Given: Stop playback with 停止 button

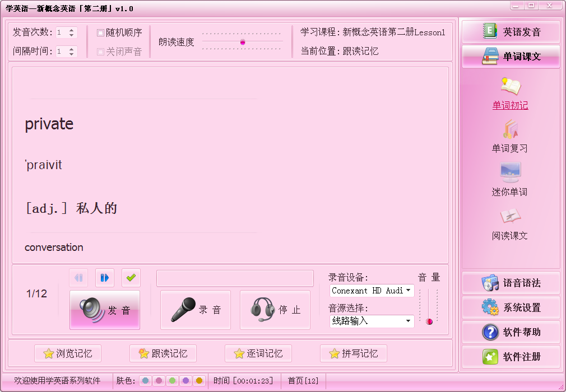Looking at the screenshot, I should (275, 310).
